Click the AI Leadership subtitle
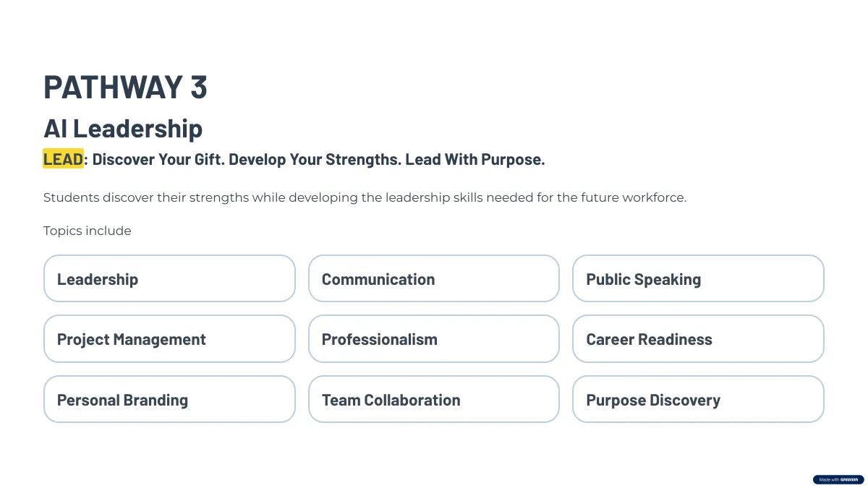Screen dimensions: 868x488 (123, 128)
